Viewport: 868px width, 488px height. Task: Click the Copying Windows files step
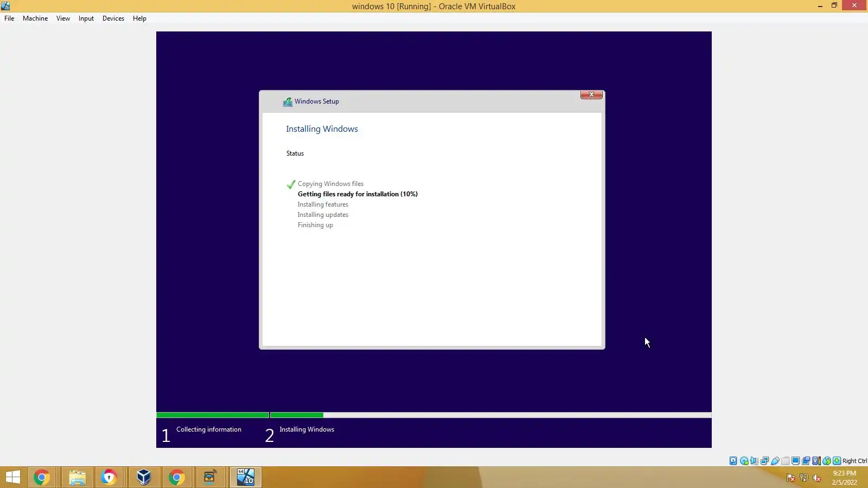[x=330, y=184]
